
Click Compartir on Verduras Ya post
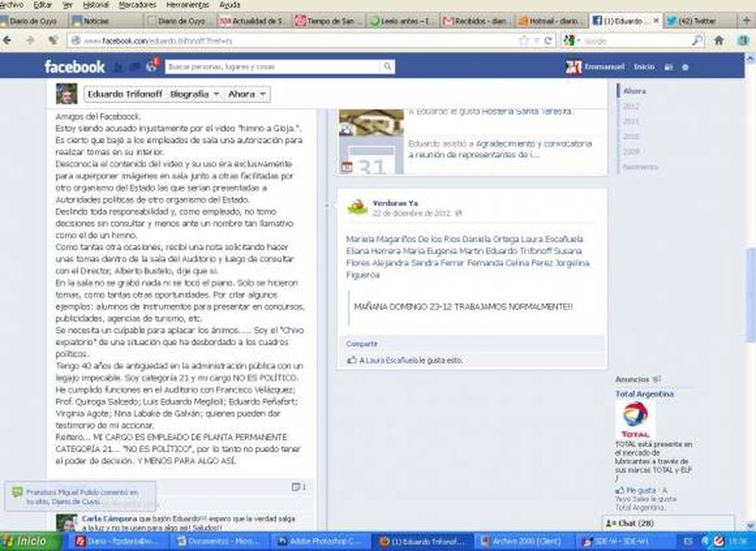361,343
